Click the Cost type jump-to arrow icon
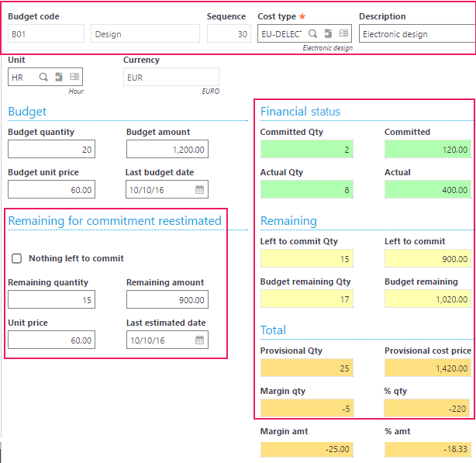Image resolution: width=476 pixels, height=463 pixels. (x=328, y=33)
